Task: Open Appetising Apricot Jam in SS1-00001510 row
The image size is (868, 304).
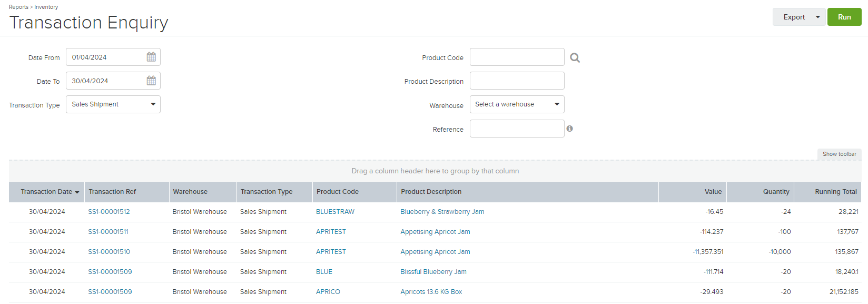Action: (x=435, y=252)
